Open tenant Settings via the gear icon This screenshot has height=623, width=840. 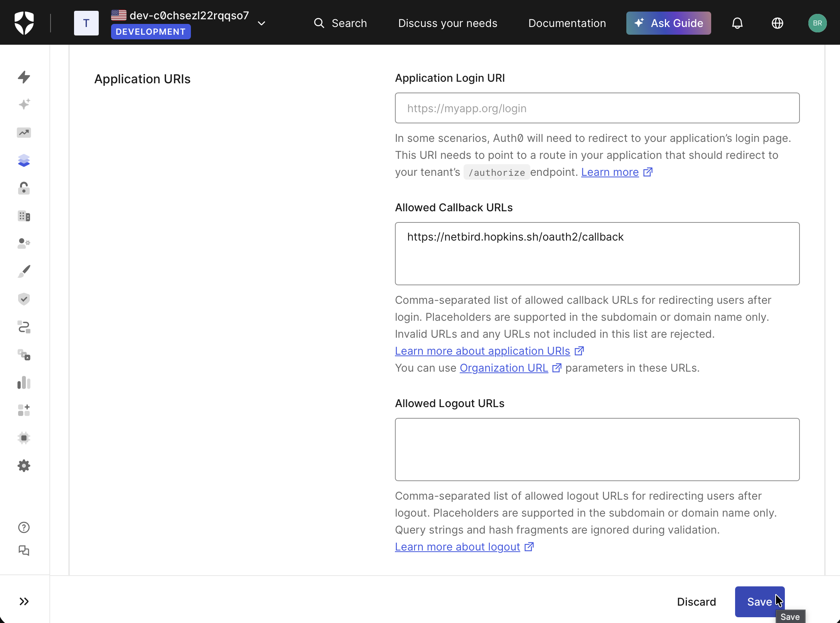(x=24, y=465)
